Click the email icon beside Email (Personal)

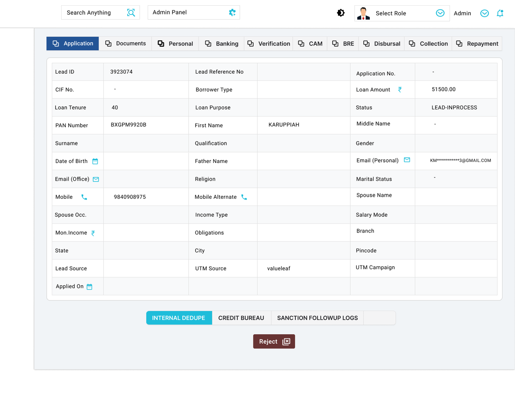407,160
